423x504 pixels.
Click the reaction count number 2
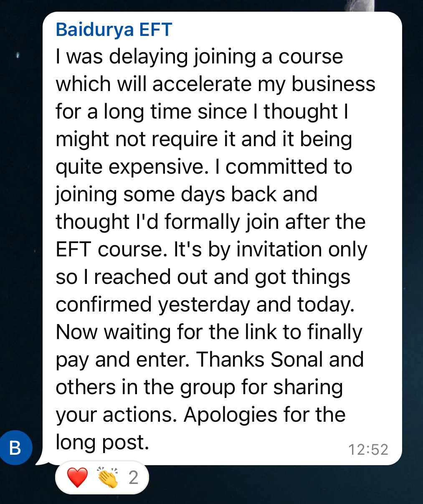tap(133, 477)
